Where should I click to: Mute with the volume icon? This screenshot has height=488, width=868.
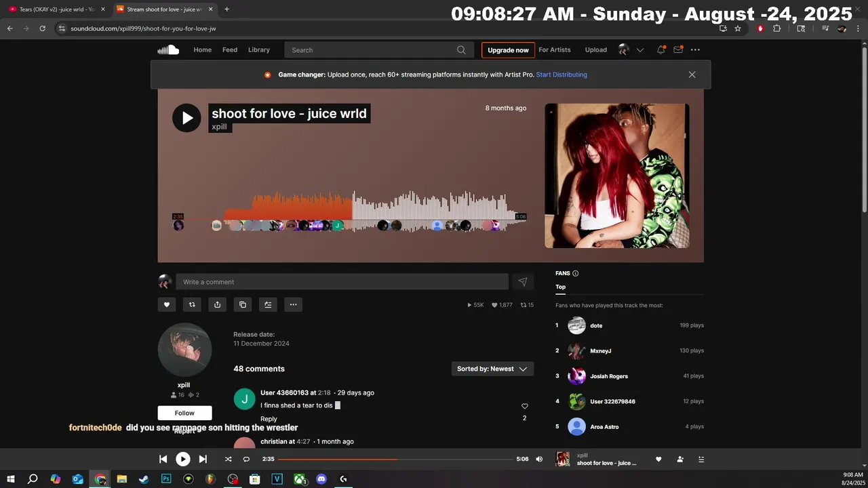pyautogui.click(x=539, y=459)
